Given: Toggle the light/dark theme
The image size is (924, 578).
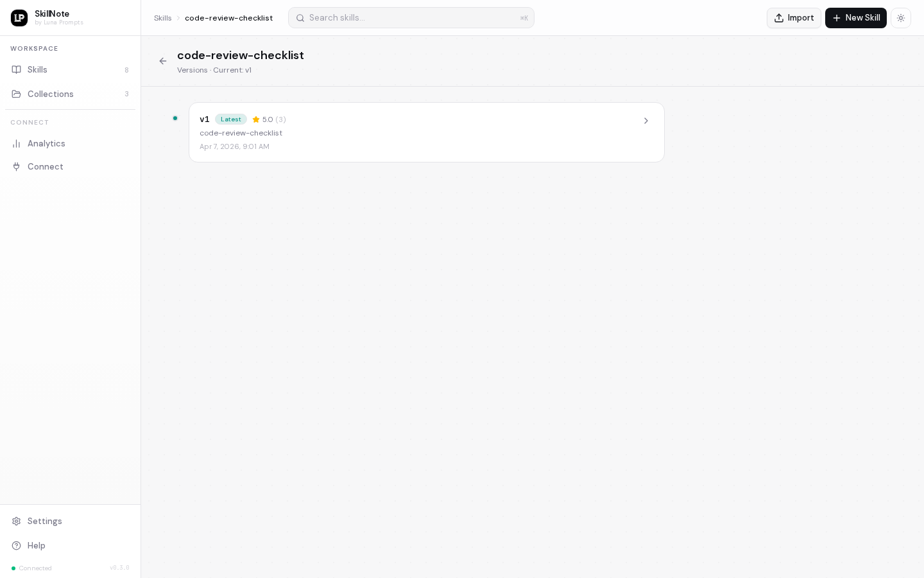Looking at the screenshot, I should pos(901,18).
